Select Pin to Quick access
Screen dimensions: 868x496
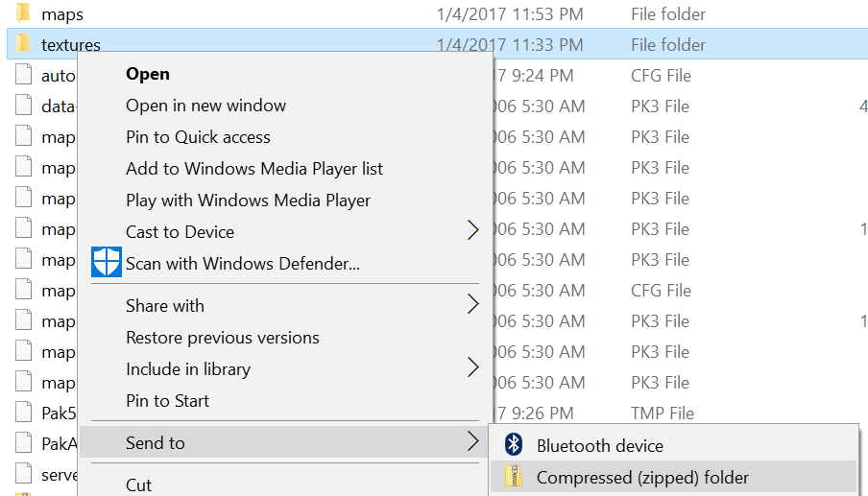pyautogui.click(x=198, y=137)
